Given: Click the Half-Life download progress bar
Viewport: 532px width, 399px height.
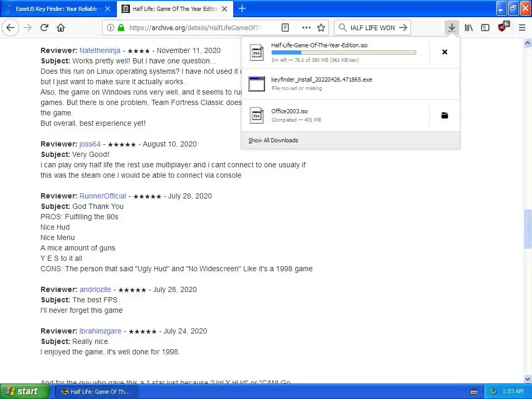Looking at the screenshot, I should point(343,52).
